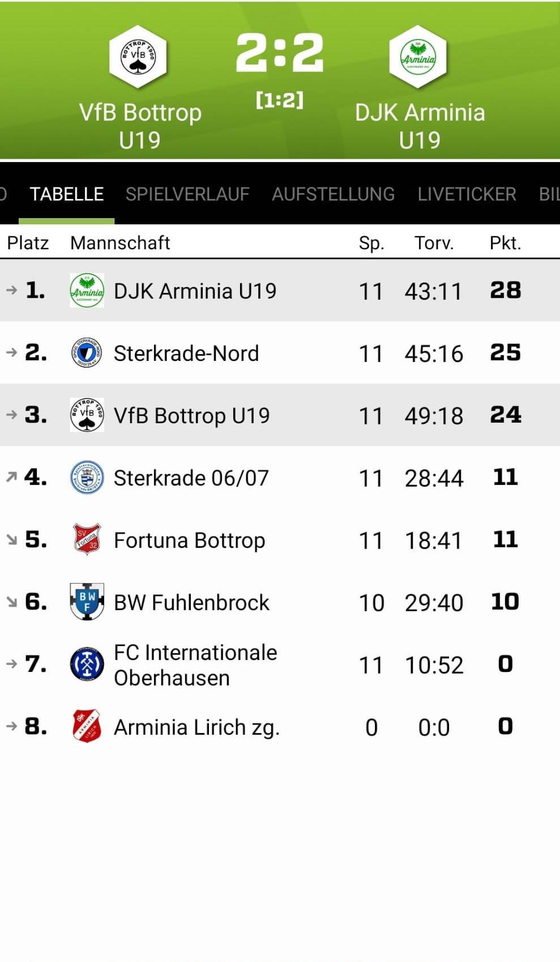This screenshot has width=560, height=962.
Task: Tap the DJK Arminia U19 crest in header
Action: pos(418,57)
